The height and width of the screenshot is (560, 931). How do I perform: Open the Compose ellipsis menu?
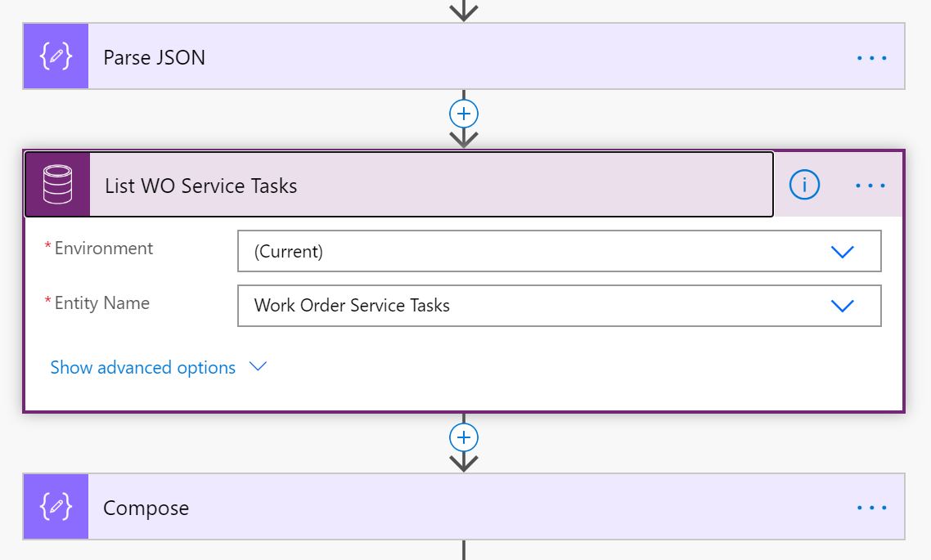coord(871,506)
